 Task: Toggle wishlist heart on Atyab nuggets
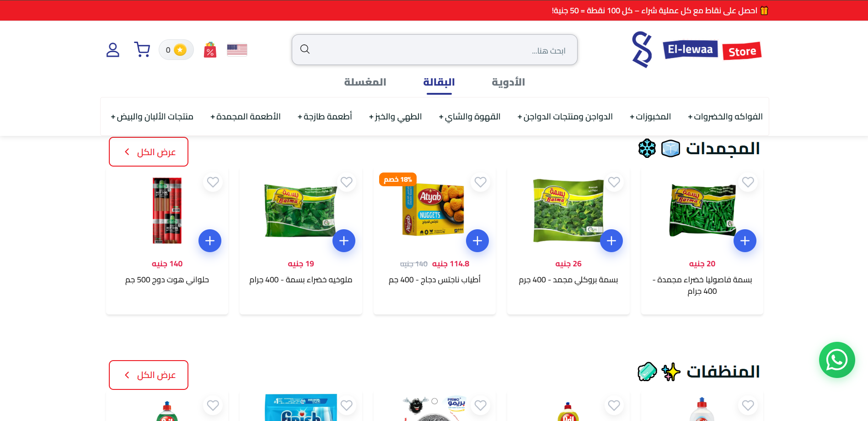click(x=481, y=182)
